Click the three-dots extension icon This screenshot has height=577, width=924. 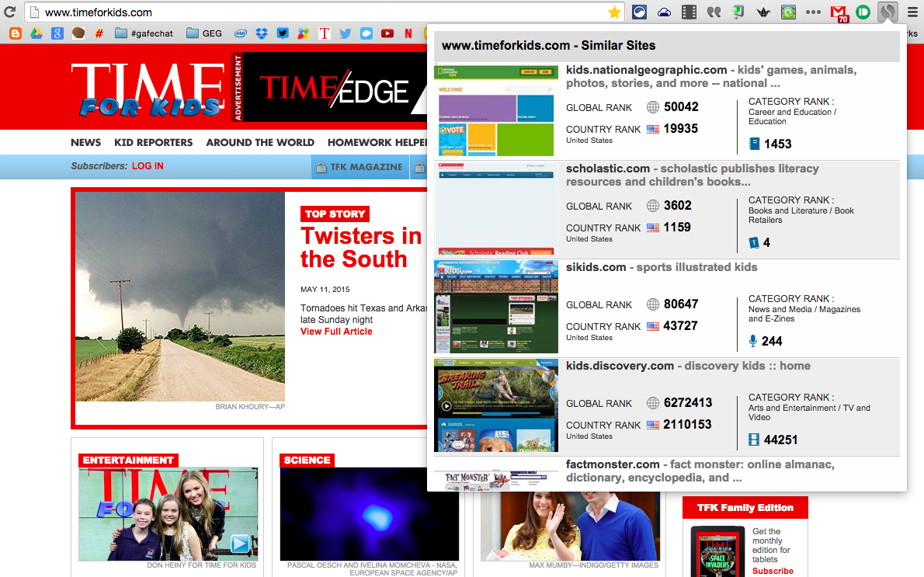click(813, 12)
